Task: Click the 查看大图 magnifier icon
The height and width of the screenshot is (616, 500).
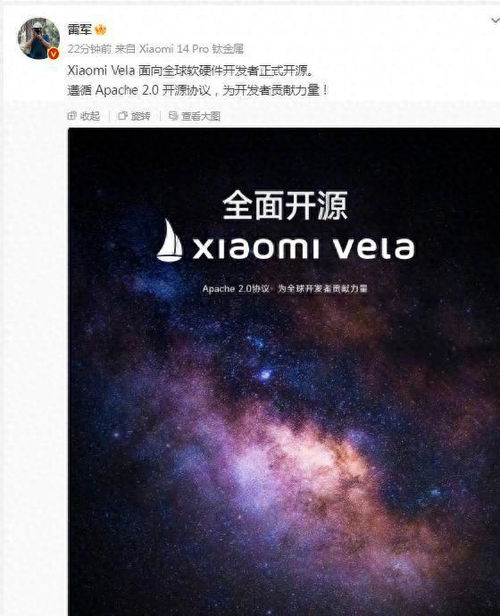Action: coord(173,116)
